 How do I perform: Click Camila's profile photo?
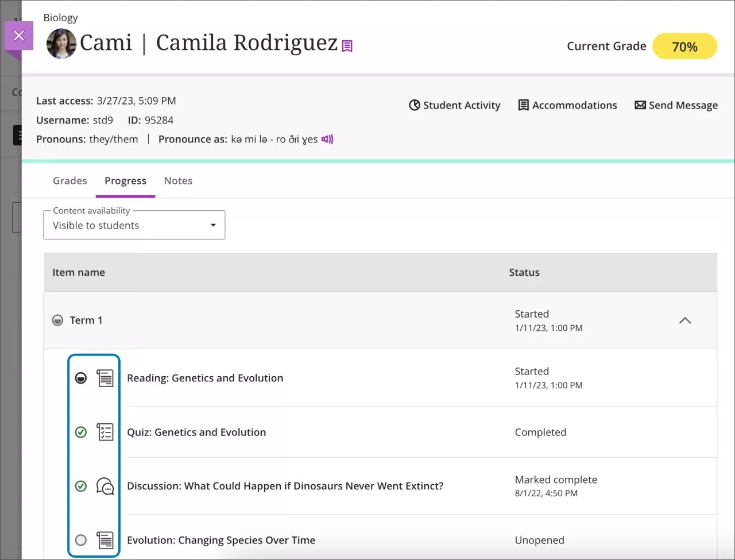[x=61, y=43]
